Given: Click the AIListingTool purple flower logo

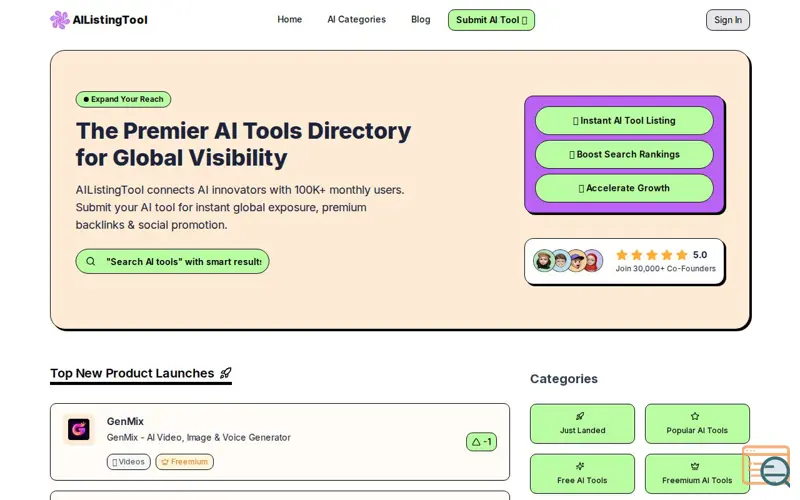Looking at the screenshot, I should coord(60,20).
